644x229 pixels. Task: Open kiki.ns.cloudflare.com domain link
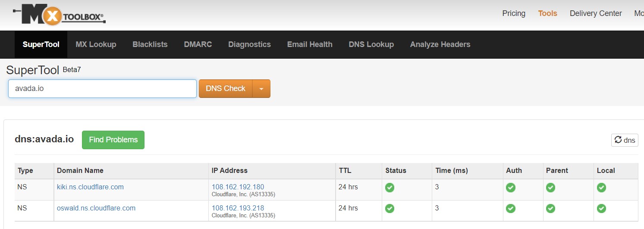[90, 187]
